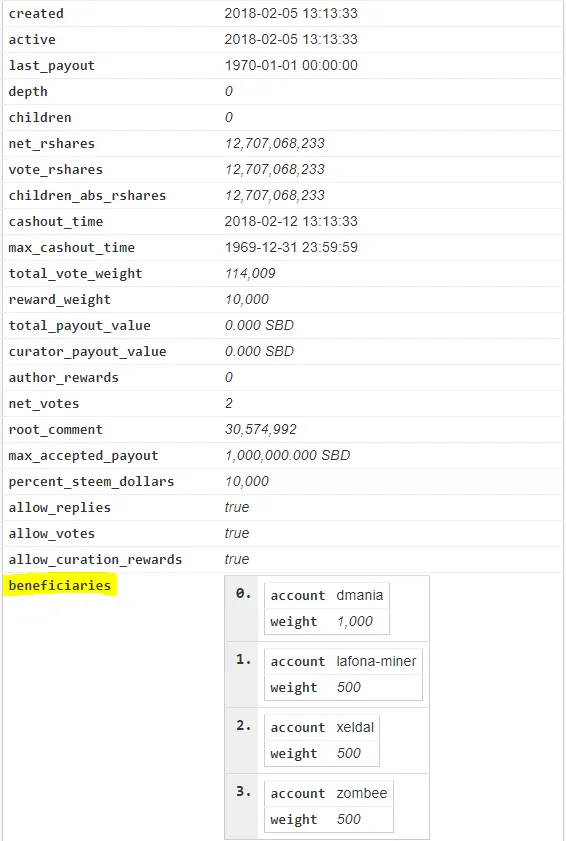
Task: Click the highlighted 'beneficiaries' label
Action: pyautogui.click(x=60, y=586)
